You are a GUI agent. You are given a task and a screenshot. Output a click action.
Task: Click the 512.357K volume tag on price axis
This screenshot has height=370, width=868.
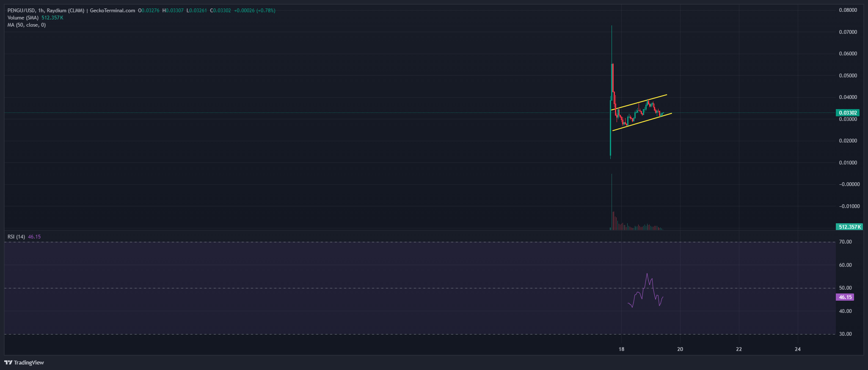(849, 227)
